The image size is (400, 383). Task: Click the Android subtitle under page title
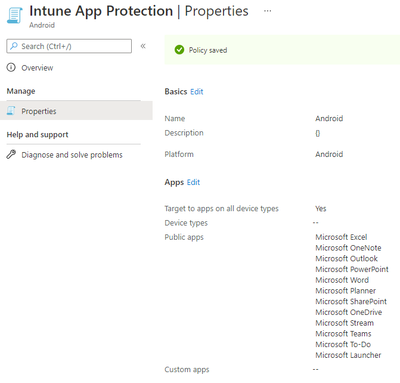[x=42, y=25]
